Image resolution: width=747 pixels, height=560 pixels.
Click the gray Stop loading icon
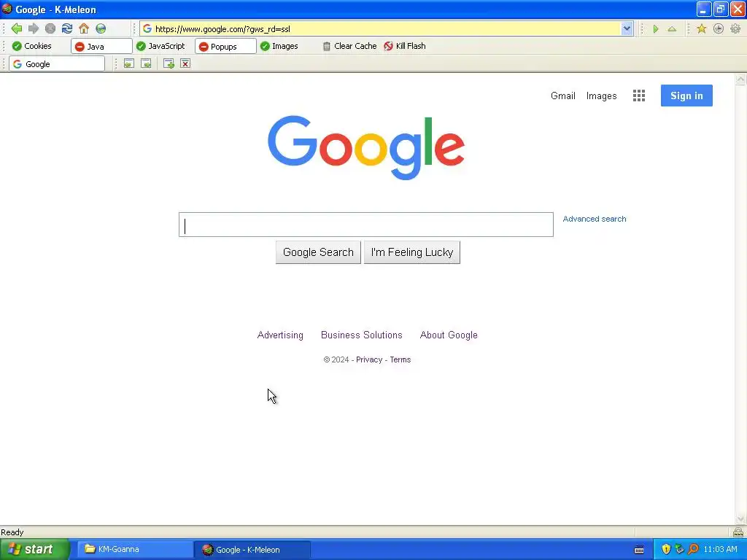pos(50,28)
